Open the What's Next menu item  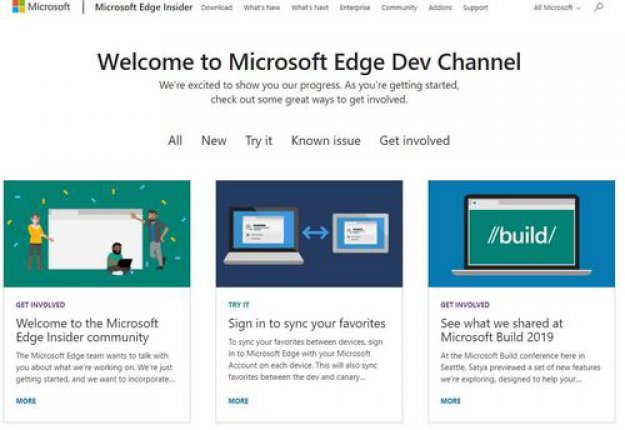click(x=310, y=8)
